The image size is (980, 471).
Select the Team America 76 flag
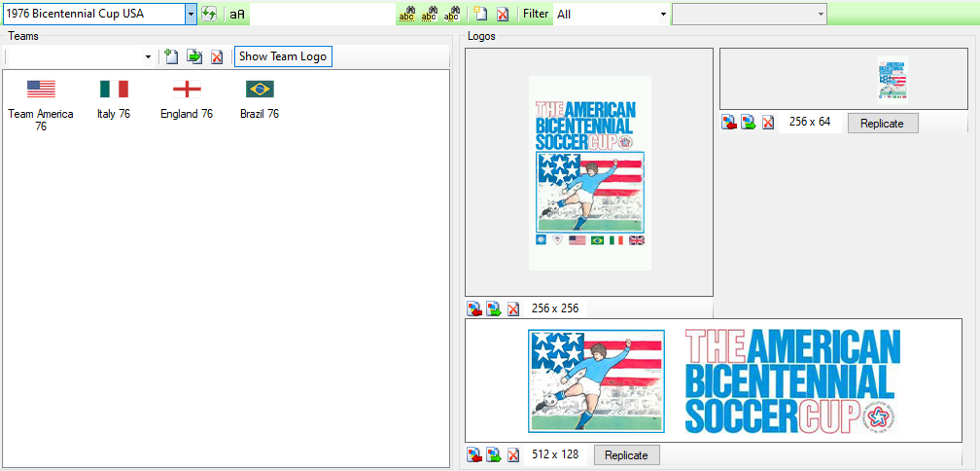click(41, 89)
